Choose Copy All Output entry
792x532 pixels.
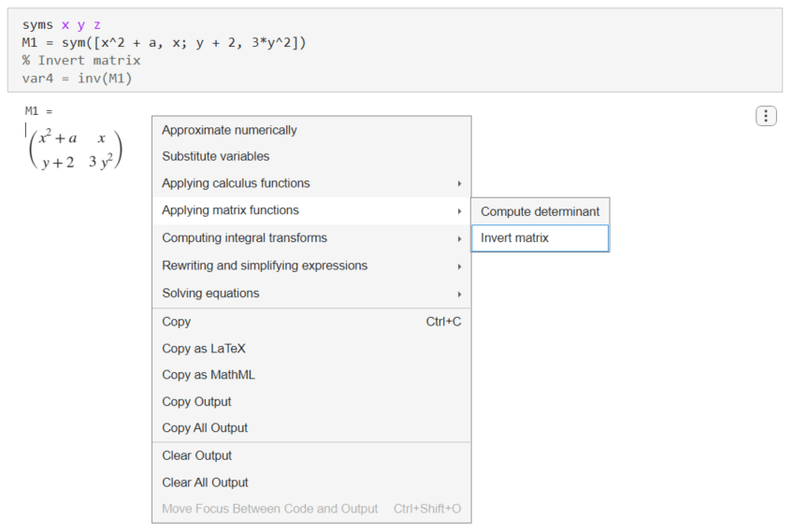pyautogui.click(x=205, y=428)
